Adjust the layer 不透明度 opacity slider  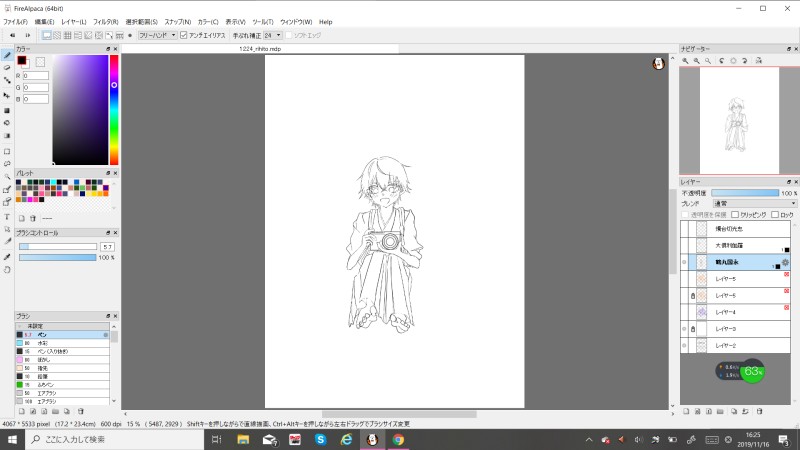click(x=745, y=193)
